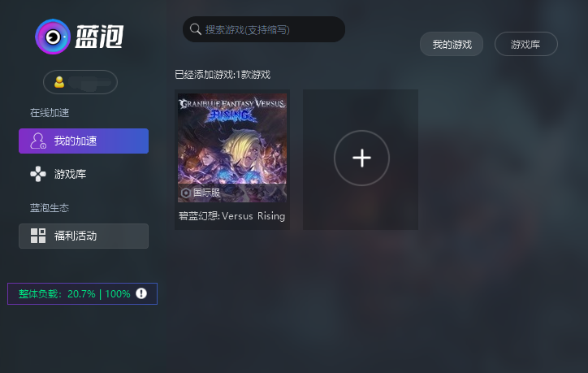Click the plus icon to add game
588x373 pixels.
pyautogui.click(x=361, y=158)
